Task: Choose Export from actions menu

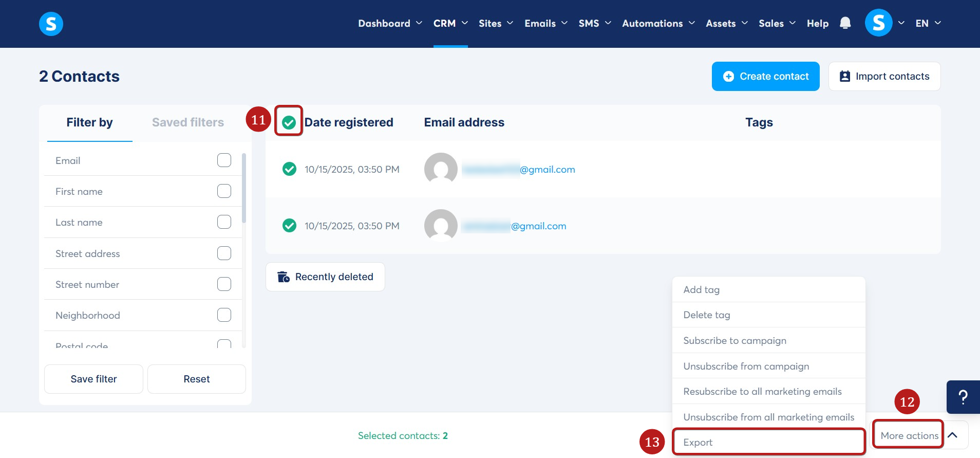Action: click(768, 442)
